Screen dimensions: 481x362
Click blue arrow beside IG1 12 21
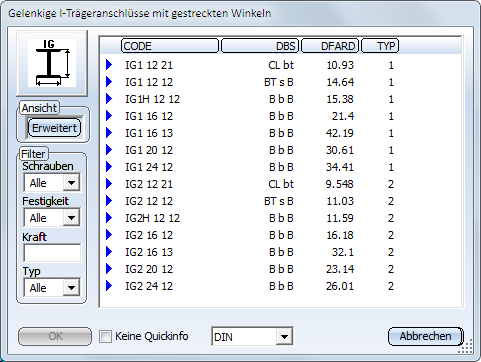[x=109, y=65]
